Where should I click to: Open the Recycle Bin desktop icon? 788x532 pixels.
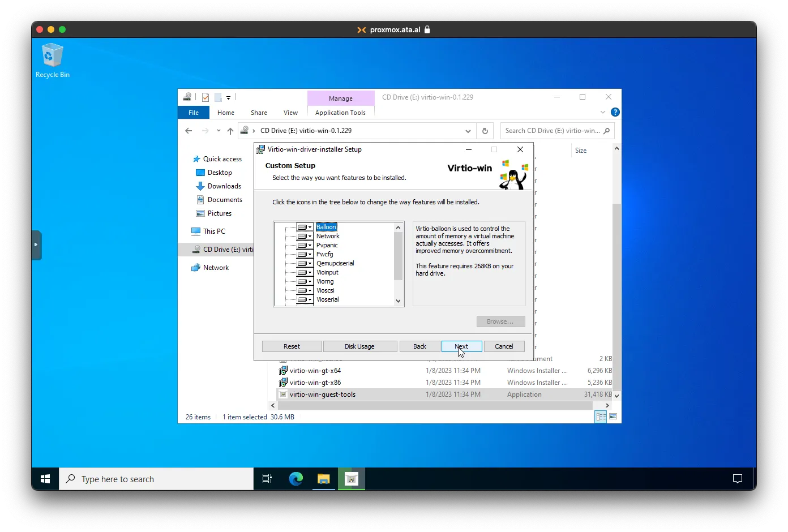(52, 61)
